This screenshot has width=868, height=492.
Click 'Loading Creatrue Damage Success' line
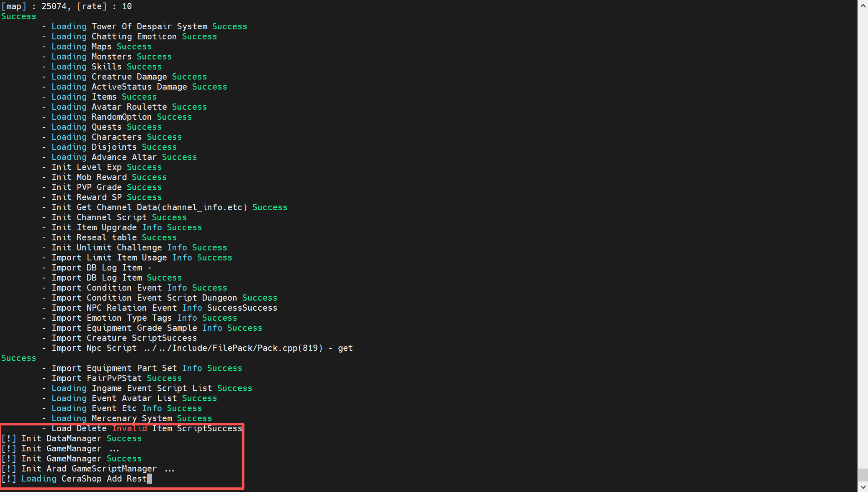[124, 77]
